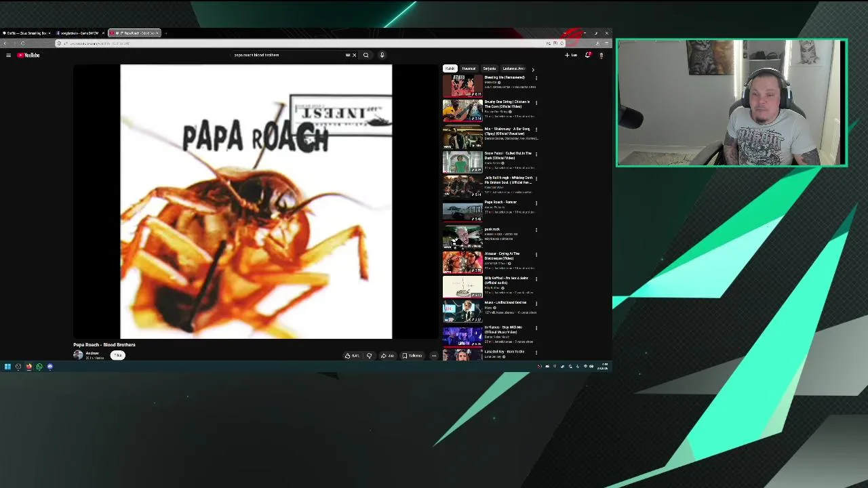Open options menu for Snow Patrol video
The image size is (868, 488).
click(x=536, y=154)
